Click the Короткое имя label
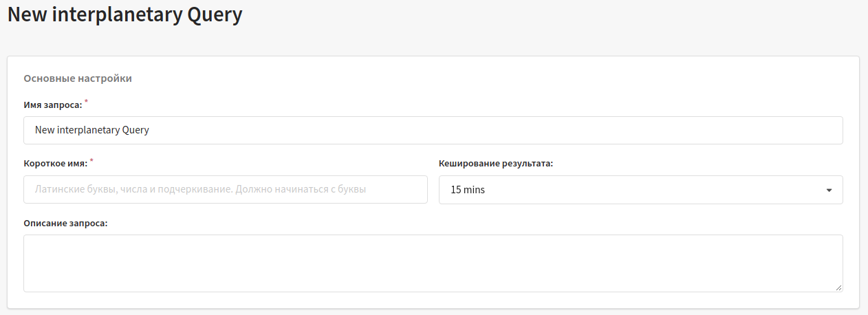868x315 pixels. pyautogui.click(x=56, y=164)
